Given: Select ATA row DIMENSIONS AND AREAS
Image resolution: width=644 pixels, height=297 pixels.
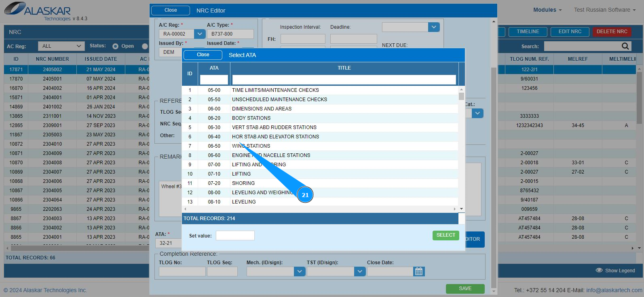Looking at the screenshot, I should pos(320,109).
